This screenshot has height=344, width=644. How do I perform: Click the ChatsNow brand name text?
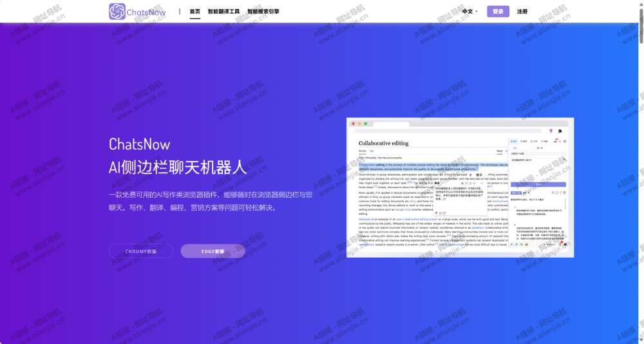click(146, 12)
